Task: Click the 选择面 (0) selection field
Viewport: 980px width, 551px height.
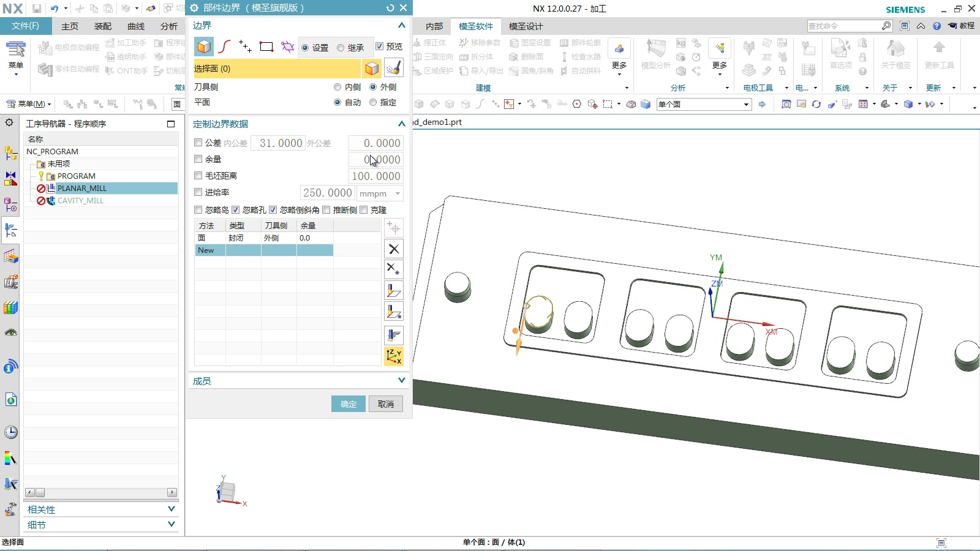Action: point(277,69)
